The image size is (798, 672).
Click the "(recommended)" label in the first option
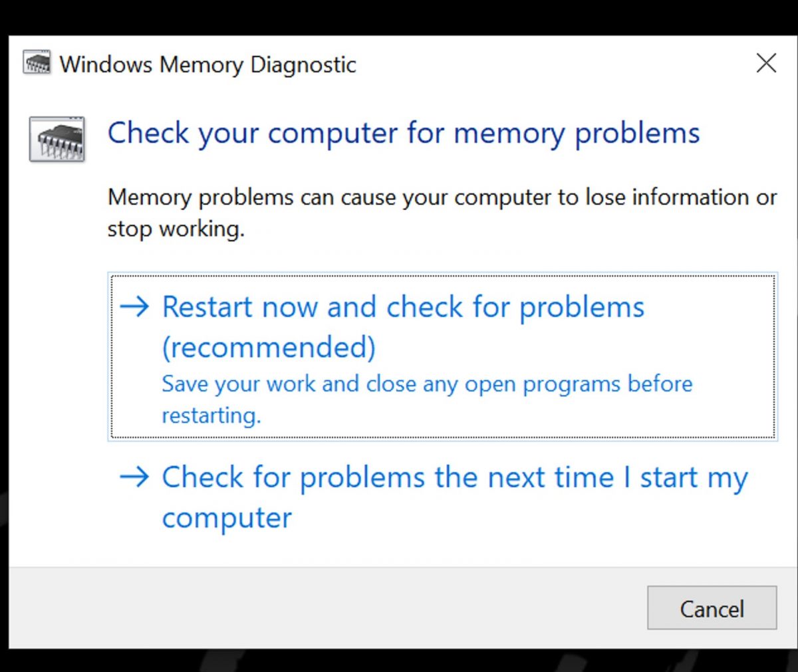pos(269,348)
